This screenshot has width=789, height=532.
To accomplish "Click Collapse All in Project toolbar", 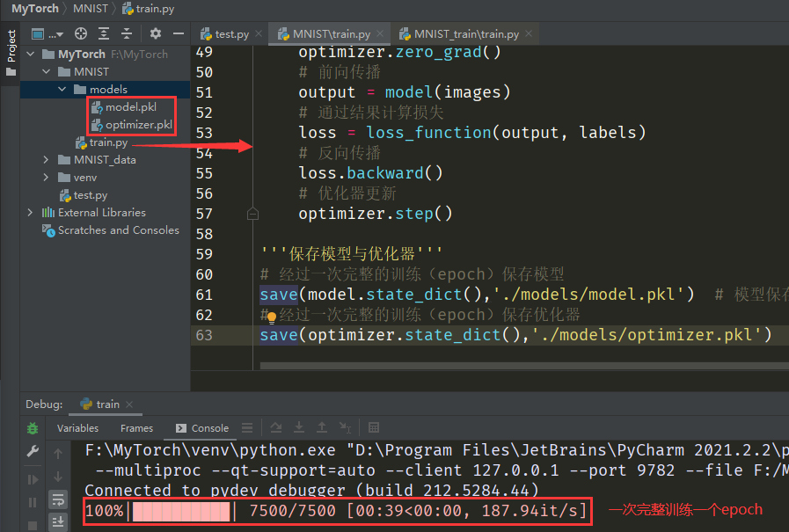I will click(126, 33).
